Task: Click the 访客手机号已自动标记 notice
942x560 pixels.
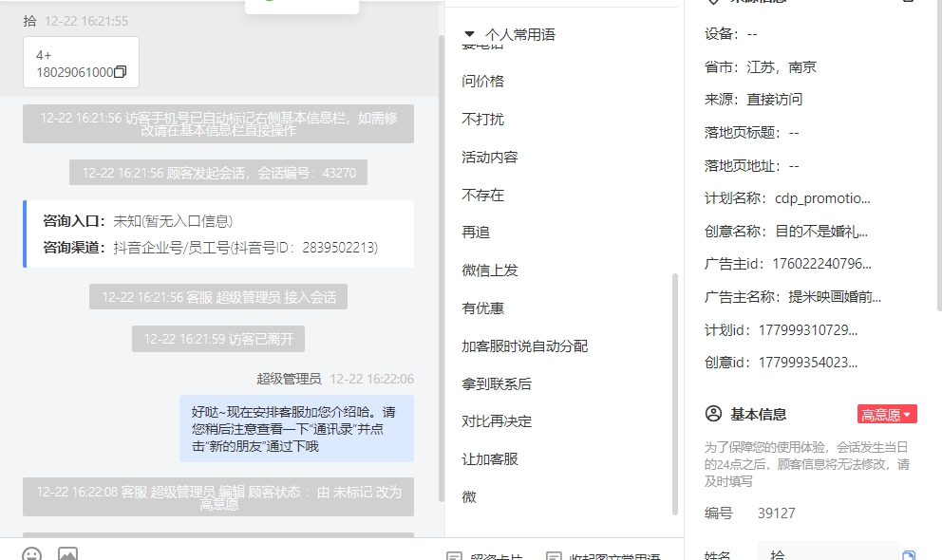Action: tap(218, 123)
